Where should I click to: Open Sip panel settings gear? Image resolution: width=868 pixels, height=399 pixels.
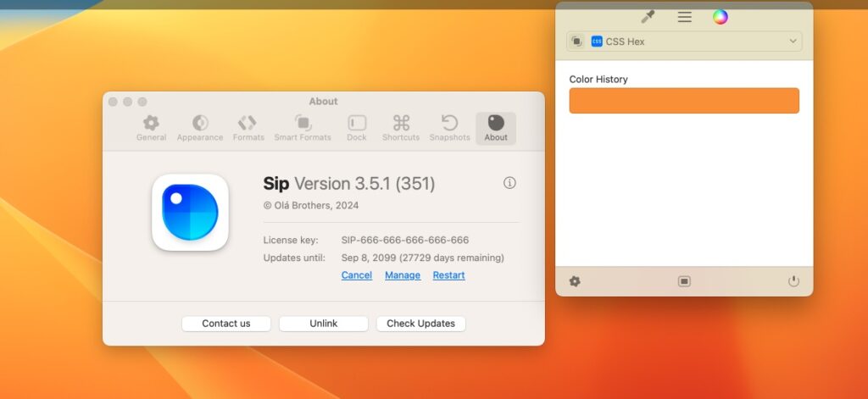tap(575, 281)
